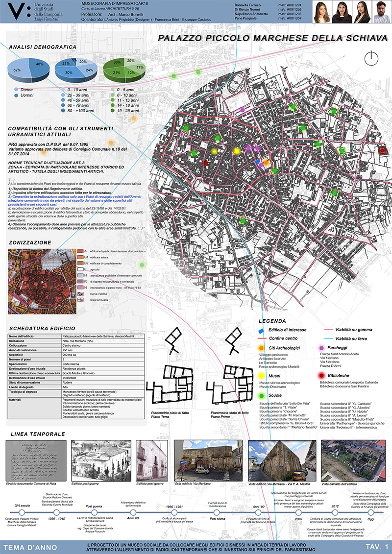Select the 2012 timeline marker
The image size is (392, 554).
pos(335,512)
